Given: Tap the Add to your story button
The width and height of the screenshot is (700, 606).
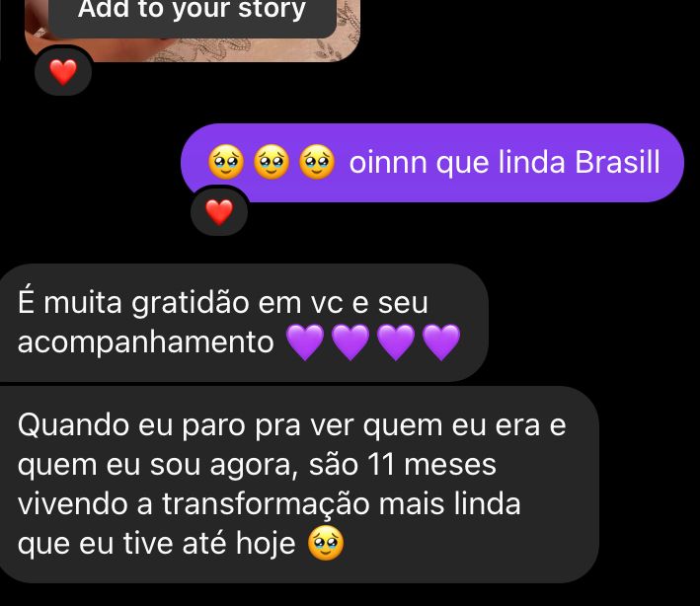Looking at the screenshot, I should (x=192, y=16).
